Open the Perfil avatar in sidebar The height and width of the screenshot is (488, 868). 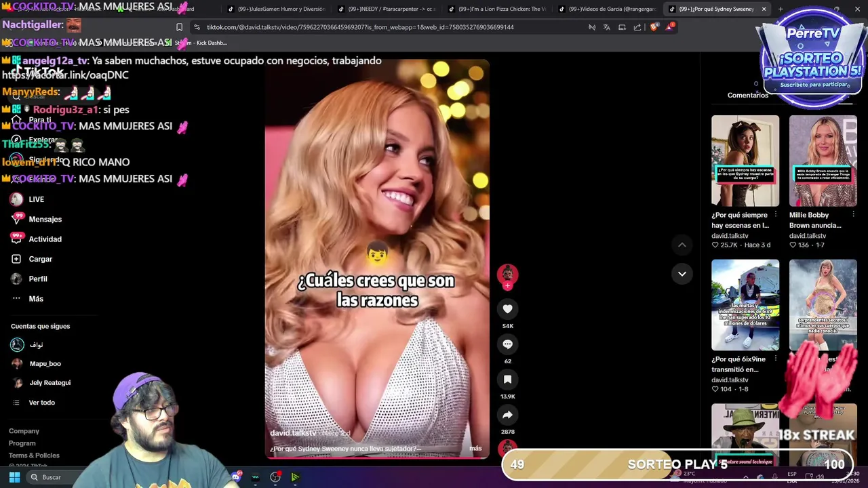(x=16, y=279)
